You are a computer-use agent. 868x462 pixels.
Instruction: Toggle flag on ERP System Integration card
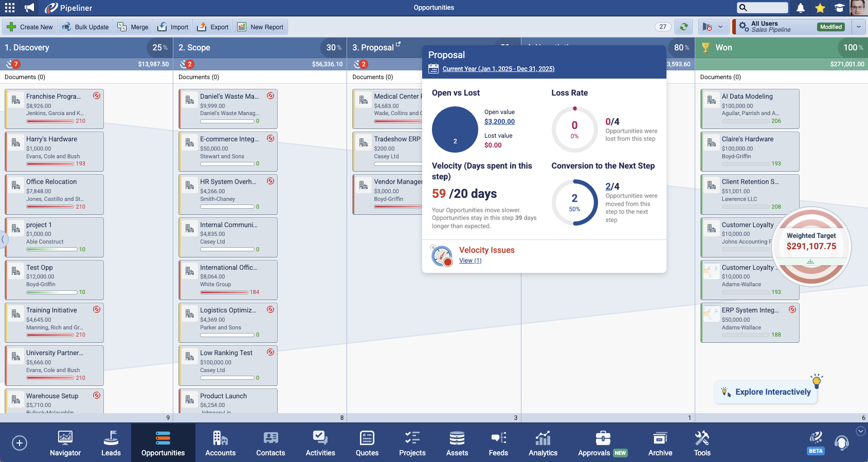coord(792,309)
